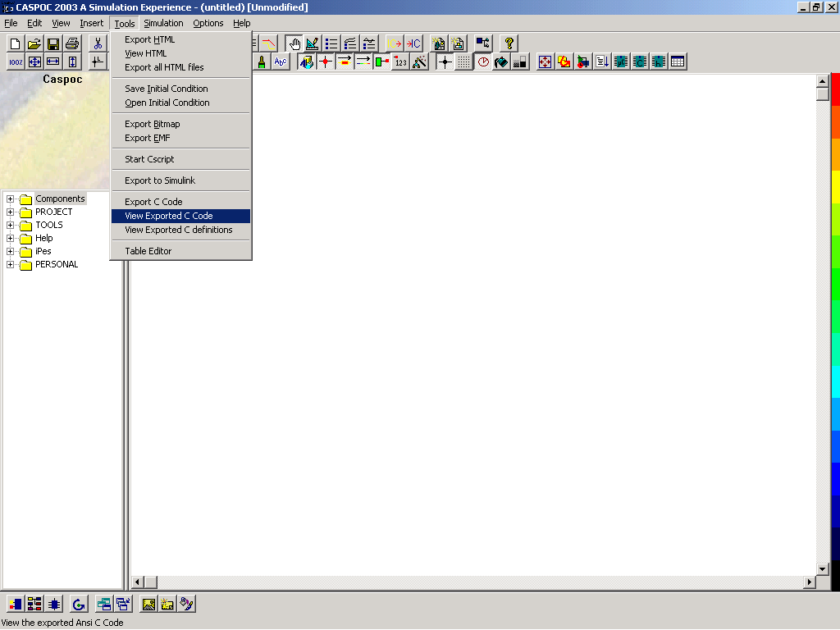Choose Export all HTML files
This screenshot has width=840, height=630.
[181, 67]
